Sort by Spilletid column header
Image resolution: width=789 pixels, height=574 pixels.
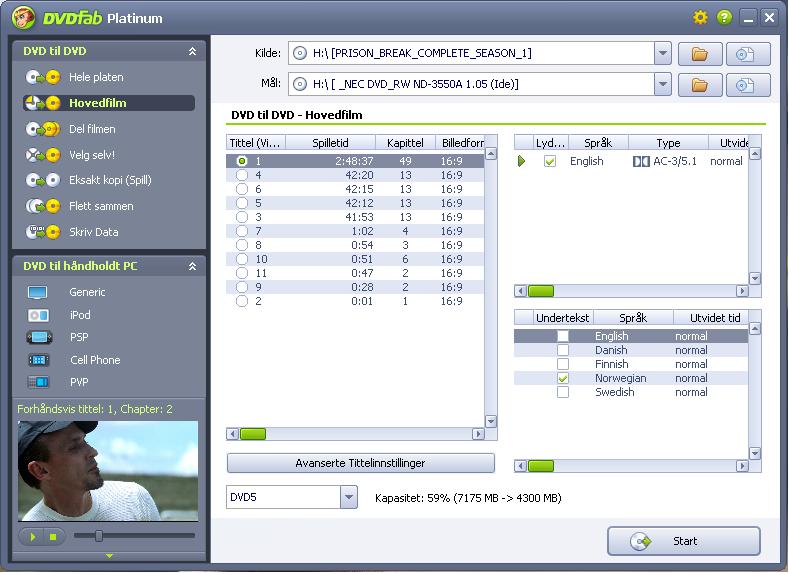[x=330, y=143]
